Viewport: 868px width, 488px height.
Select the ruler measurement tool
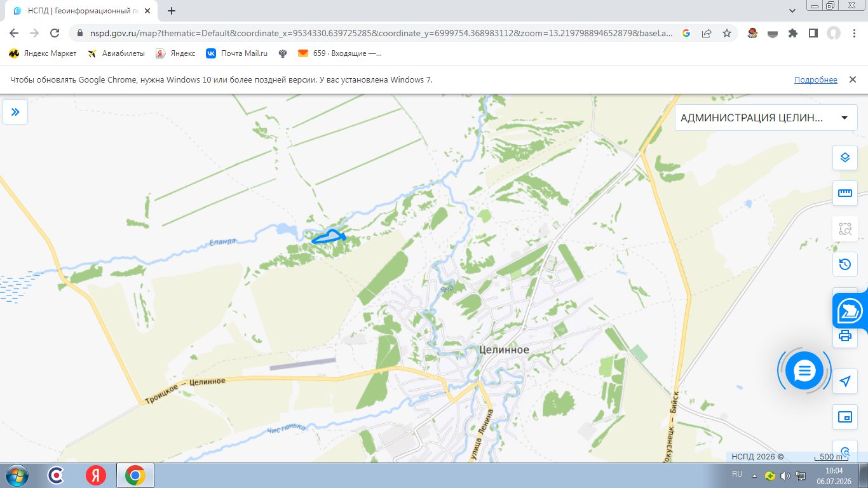844,193
